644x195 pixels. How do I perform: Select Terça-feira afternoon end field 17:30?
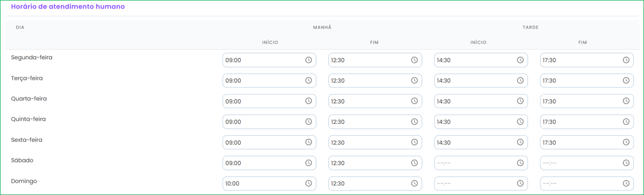(587, 80)
